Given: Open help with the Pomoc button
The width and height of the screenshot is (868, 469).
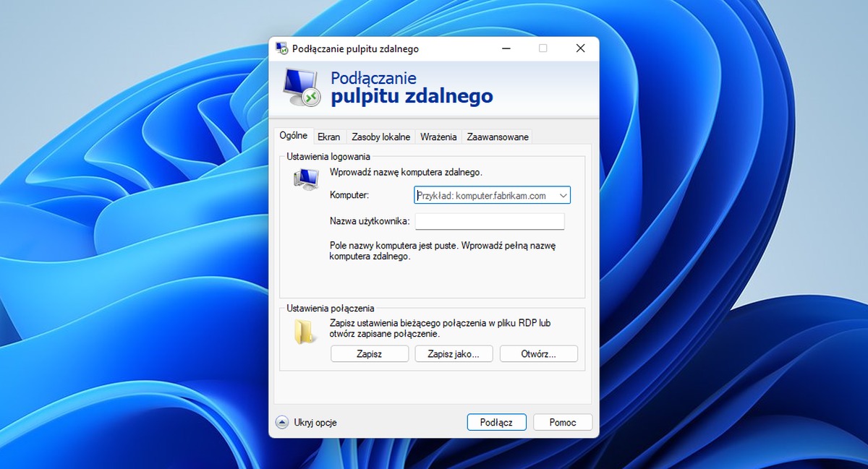Looking at the screenshot, I should coord(563,423).
